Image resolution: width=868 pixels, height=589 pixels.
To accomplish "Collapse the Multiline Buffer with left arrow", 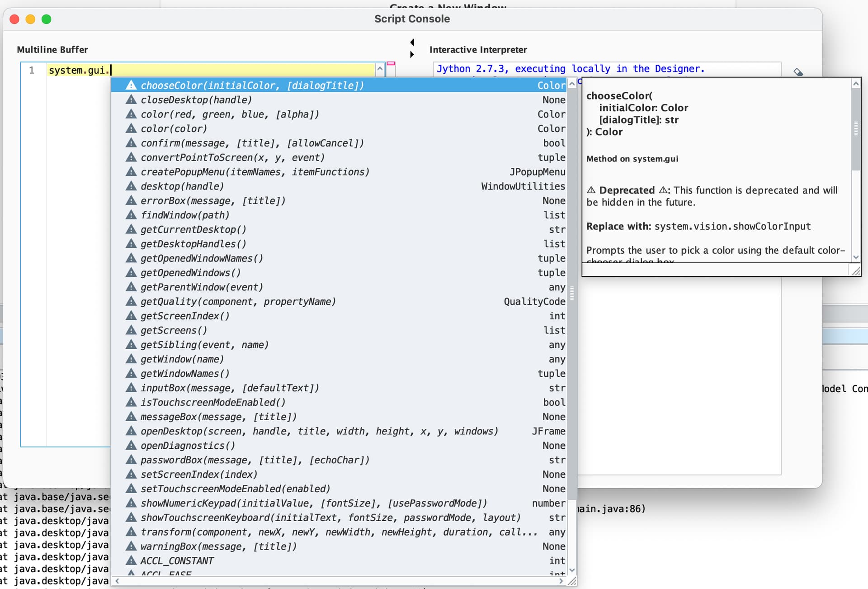I will tap(412, 42).
